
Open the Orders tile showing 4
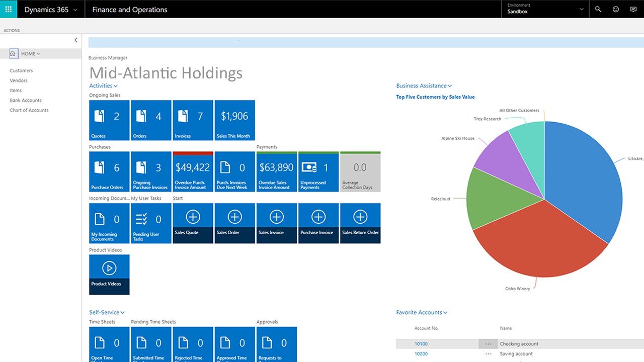(151, 120)
